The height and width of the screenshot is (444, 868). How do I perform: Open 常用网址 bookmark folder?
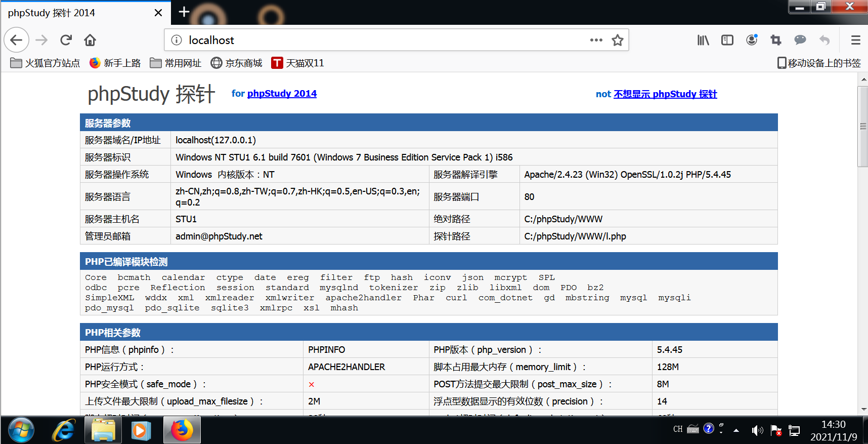tap(176, 63)
